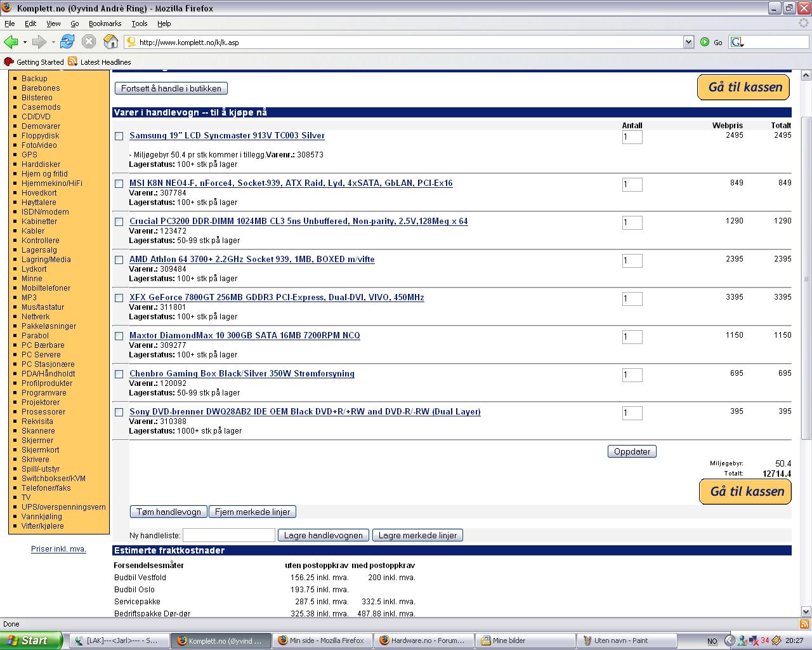
Task: Open Harddisker category in sidebar
Action: 41,164
